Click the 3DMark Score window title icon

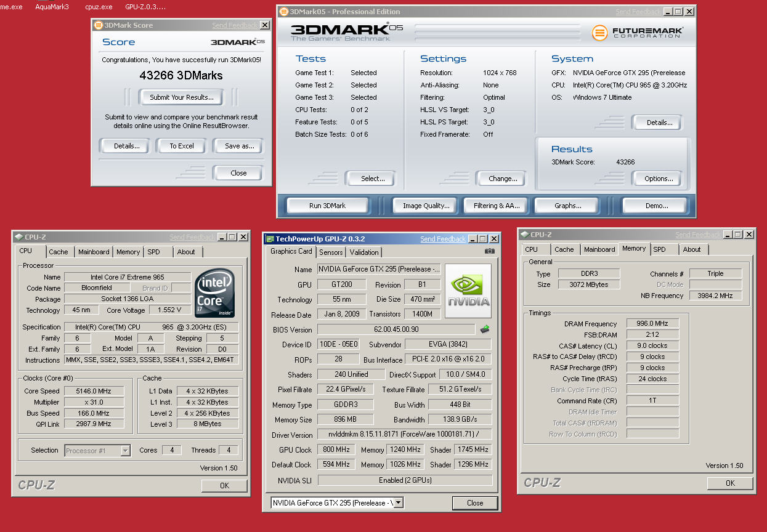coord(99,25)
